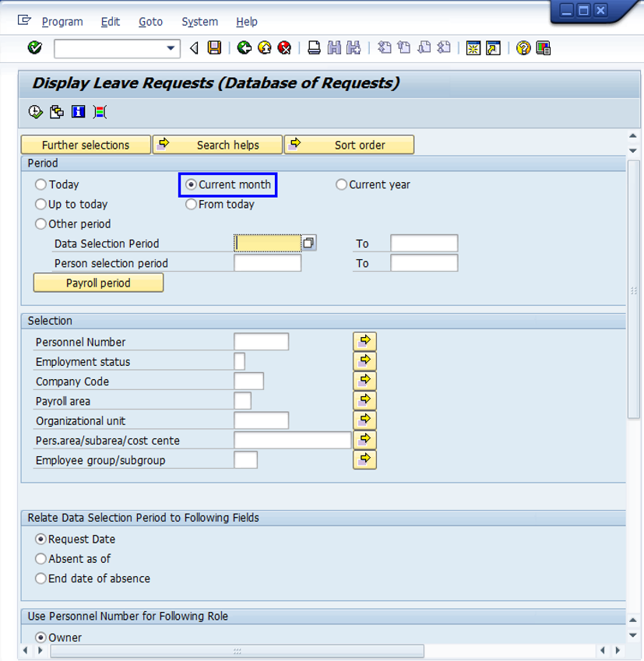Screen dimensions: 644x661
Task: Click the F4 value help icon beside Data Selection Period
Action: [308, 243]
